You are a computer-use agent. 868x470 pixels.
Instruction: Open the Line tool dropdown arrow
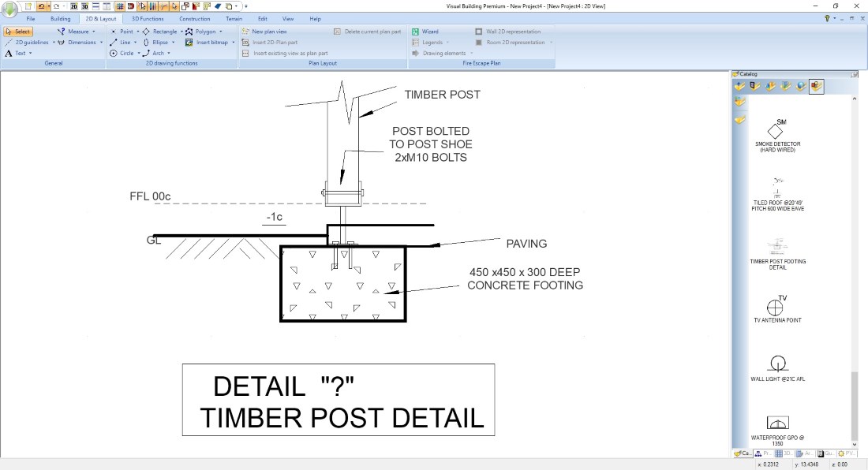click(135, 43)
